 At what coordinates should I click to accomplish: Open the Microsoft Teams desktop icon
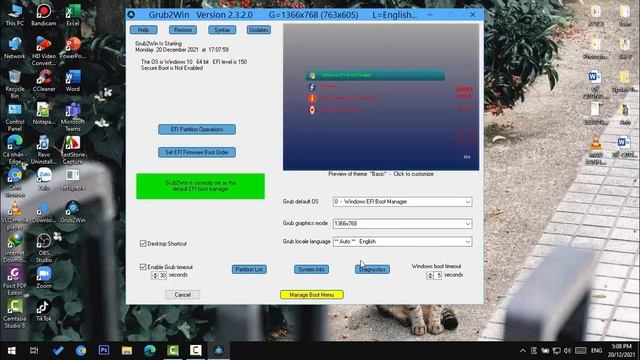tap(73, 117)
